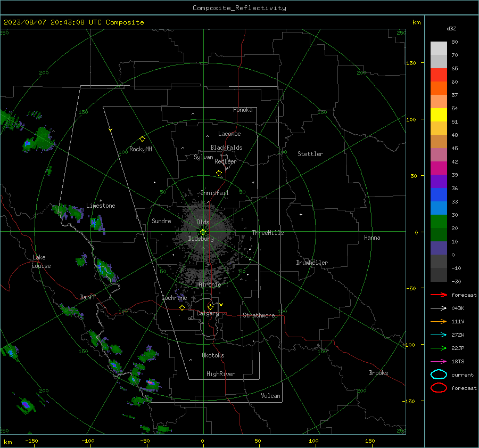Click the 'current' legend label
The height and width of the screenshot is (448, 479).
pyautogui.click(x=463, y=375)
